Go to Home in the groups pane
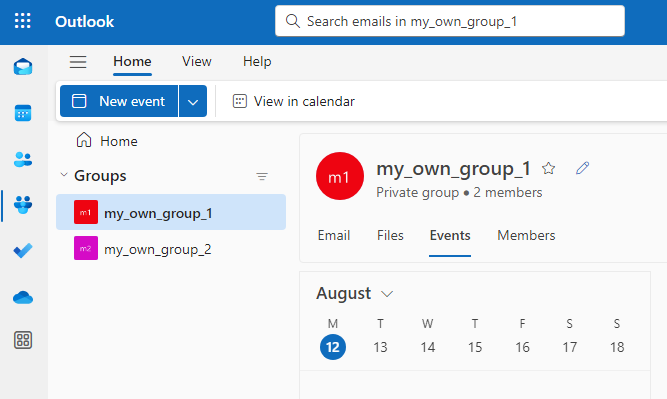The width and height of the screenshot is (667, 399). (107, 141)
